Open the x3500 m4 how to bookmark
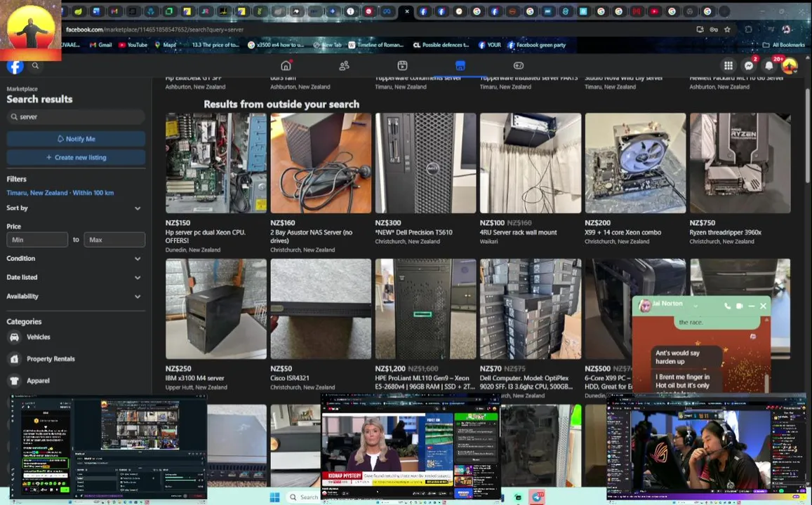 click(x=276, y=45)
